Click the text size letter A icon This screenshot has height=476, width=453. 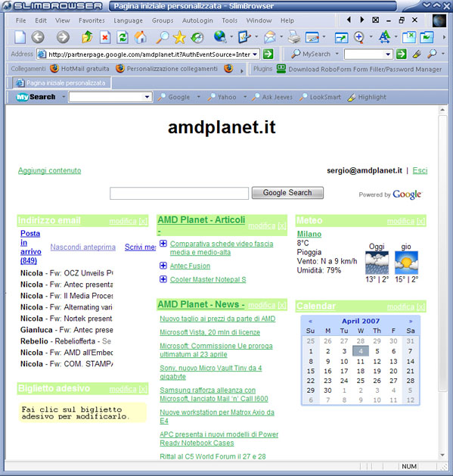tap(384, 37)
